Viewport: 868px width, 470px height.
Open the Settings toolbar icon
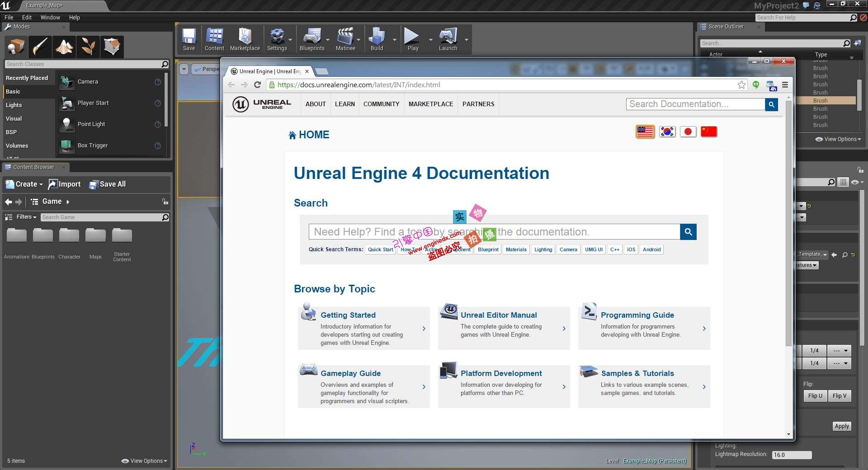(277, 39)
